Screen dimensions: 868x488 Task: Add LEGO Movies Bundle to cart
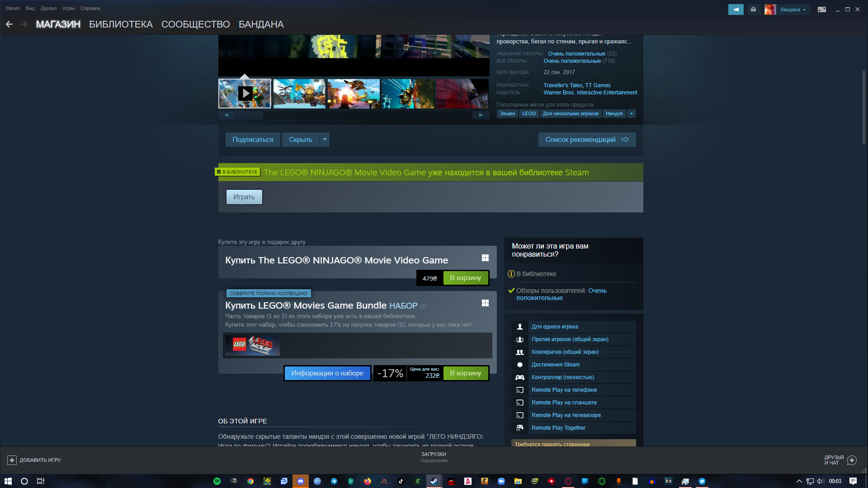click(x=465, y=373)
